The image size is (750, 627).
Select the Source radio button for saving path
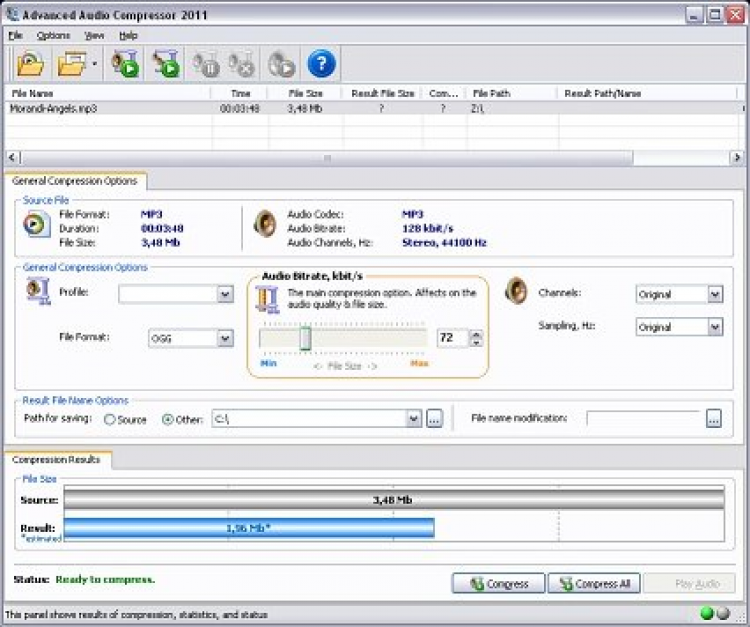coord(109,420)
